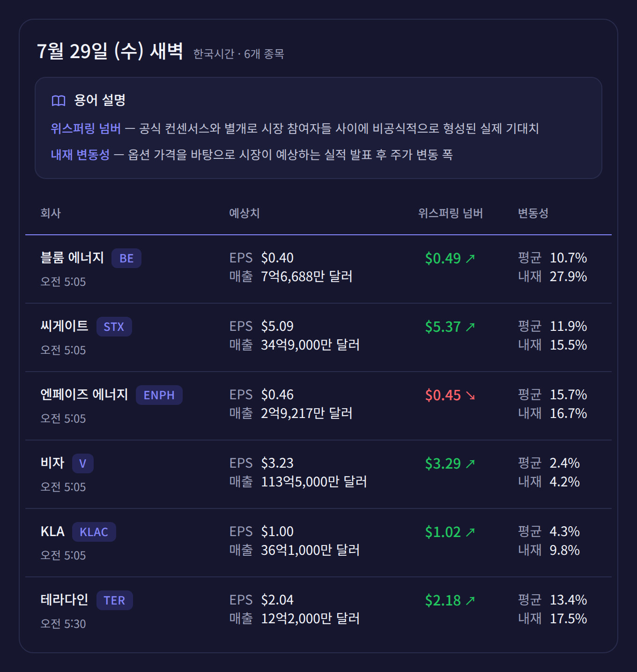Click the 내재 변동성 glossary term link
The width and height of the screenshot is (637, 672).
click(x=80, y=155)
